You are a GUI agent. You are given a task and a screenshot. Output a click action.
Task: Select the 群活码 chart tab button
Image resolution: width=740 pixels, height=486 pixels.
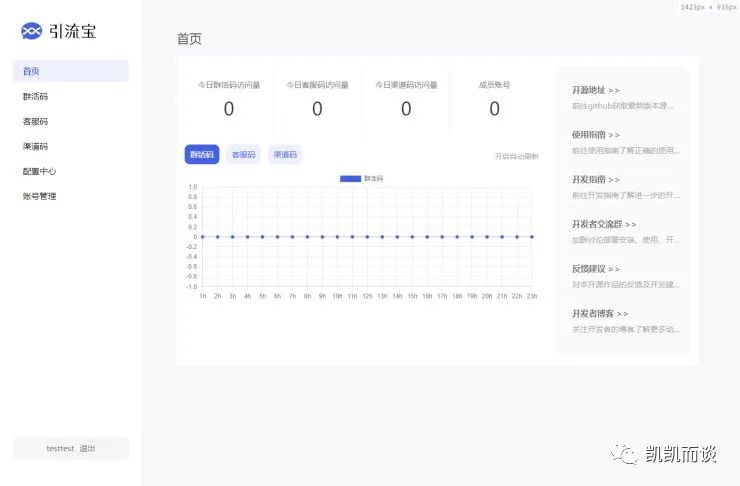202,154
